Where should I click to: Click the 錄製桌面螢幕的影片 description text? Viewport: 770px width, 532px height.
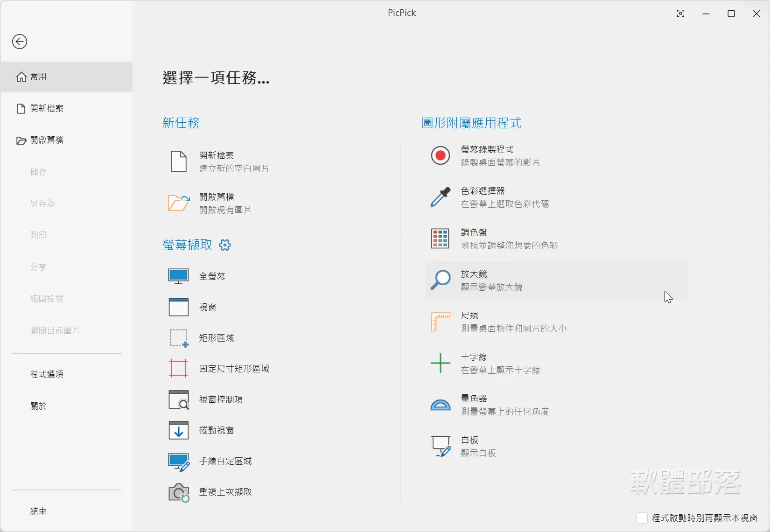(500, 162)
